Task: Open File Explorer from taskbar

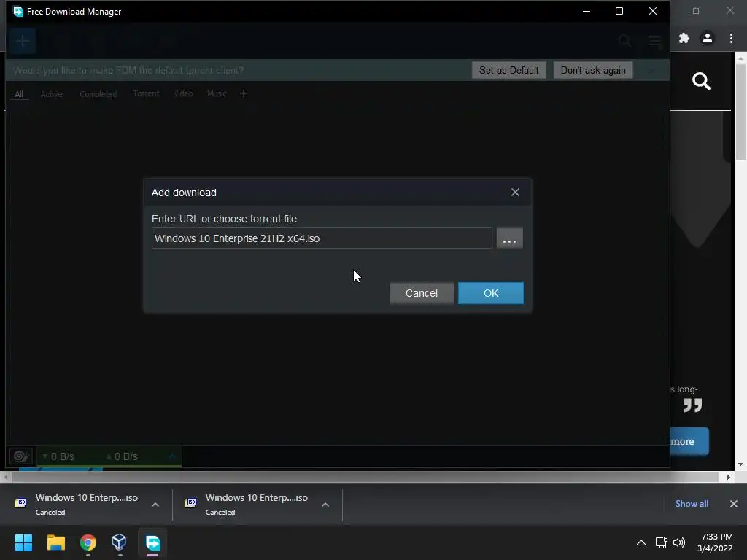Action: coord(55,542)
